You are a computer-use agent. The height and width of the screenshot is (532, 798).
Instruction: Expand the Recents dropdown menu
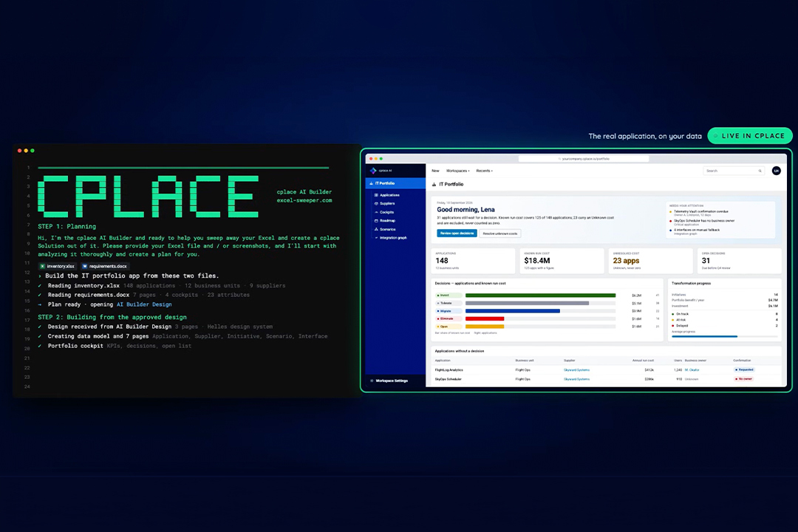(x=485, y=171)
